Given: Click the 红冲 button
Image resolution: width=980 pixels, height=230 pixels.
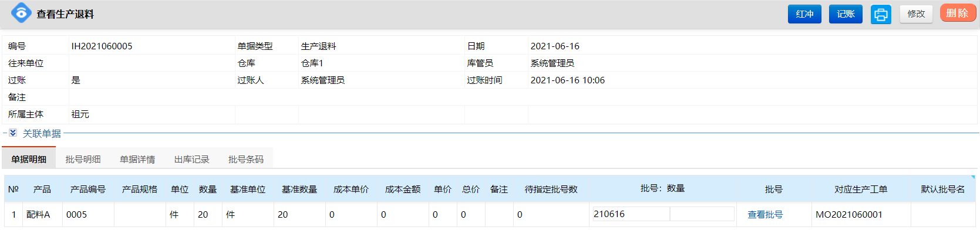Looking at the screenshot, I should (804, 14).
